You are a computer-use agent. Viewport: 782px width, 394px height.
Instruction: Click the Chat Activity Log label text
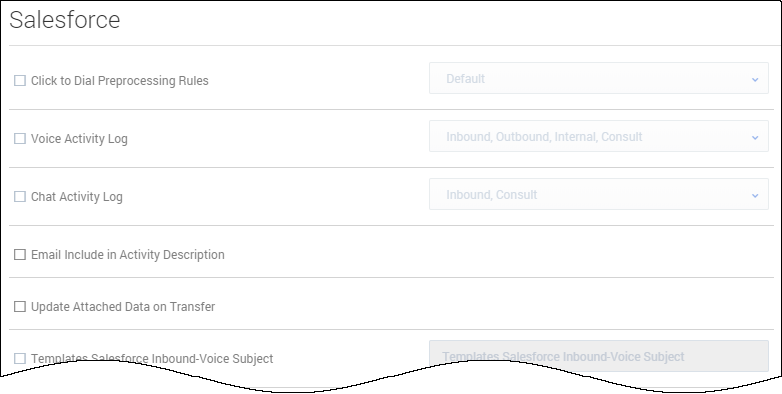click(77, 197)
